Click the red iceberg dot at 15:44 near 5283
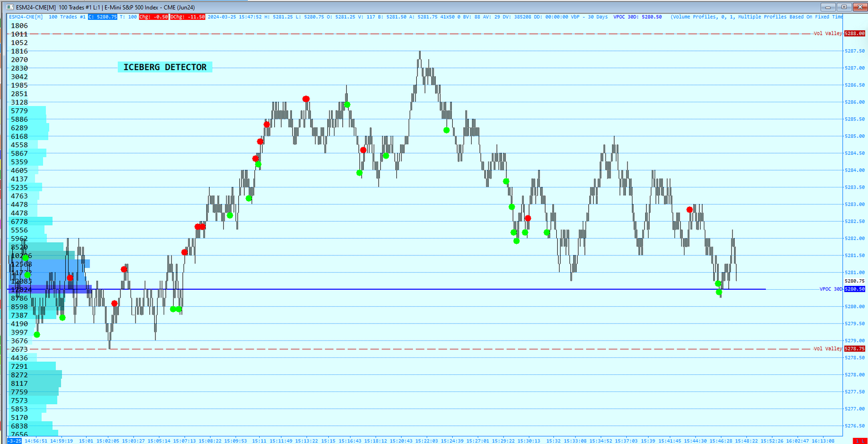Screen dimensions: 868x444 click(689, 210)
